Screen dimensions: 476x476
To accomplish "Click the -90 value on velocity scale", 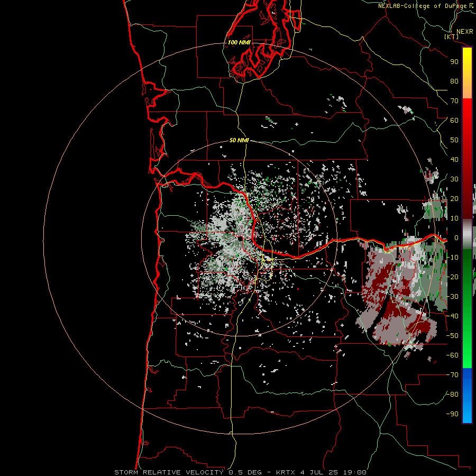I will (x=452, y=414).
